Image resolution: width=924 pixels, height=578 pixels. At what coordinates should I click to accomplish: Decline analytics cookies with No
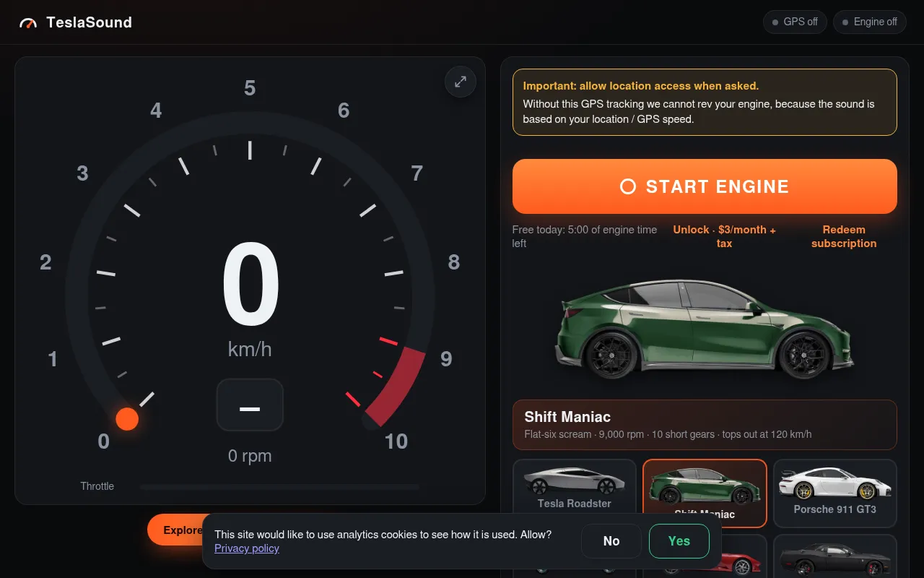[611, 541]
